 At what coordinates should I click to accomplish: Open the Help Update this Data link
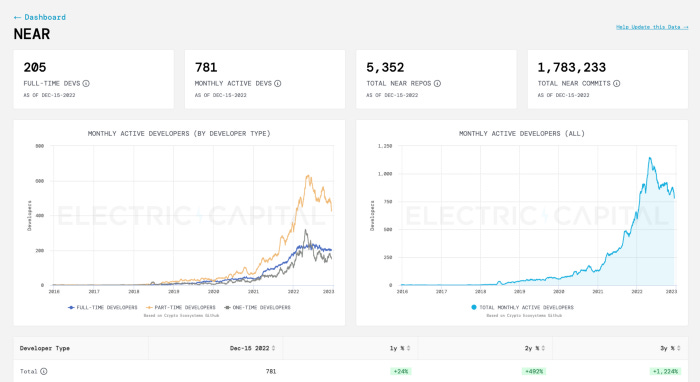[652, 27]
